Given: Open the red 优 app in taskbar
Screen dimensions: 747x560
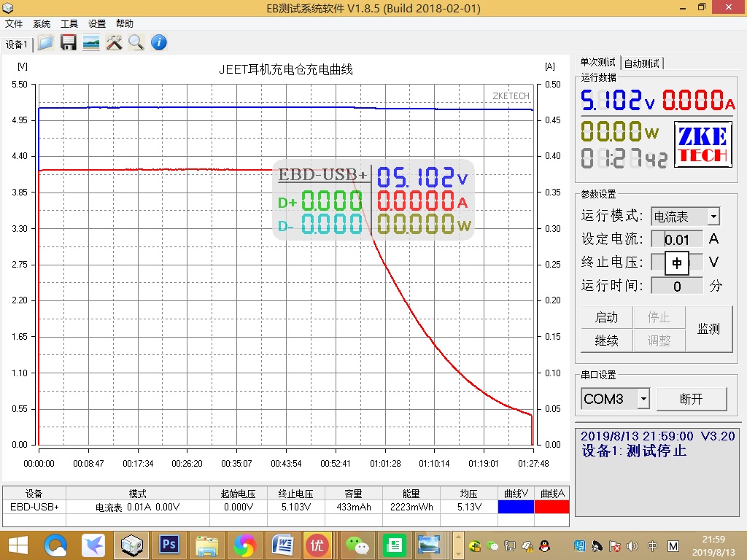Looking at the screenshot, I should pyautogui.click(x=317, y=545).
